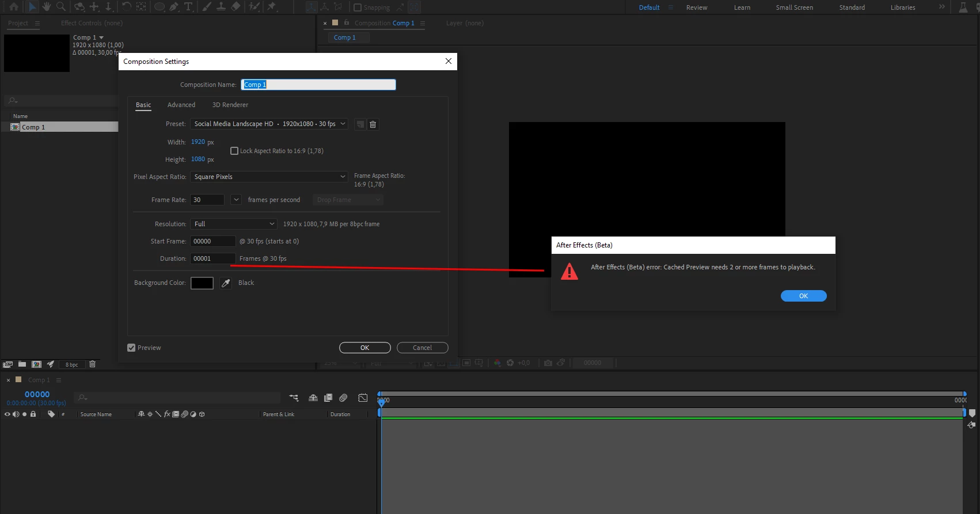Viewport: 980px width, 514px height.
Task: Open the timeline Comp 1 panel menu
Action: pyautogui.click(x=58, y=380)
